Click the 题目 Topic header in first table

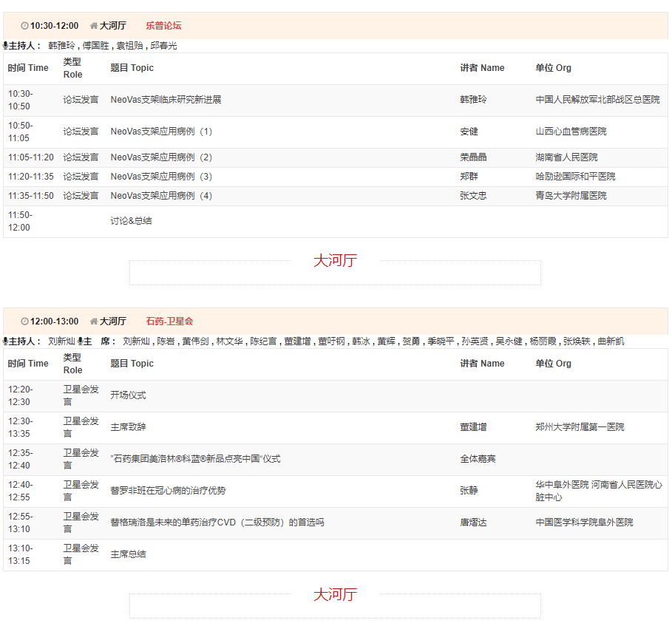click(x=132, y=68)
